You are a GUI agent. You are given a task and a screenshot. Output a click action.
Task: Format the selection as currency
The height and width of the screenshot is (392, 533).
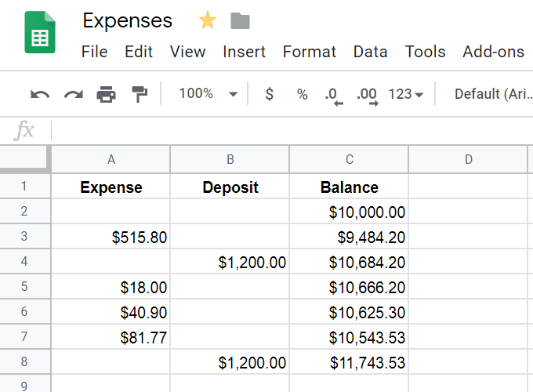[x=270, y=94]
